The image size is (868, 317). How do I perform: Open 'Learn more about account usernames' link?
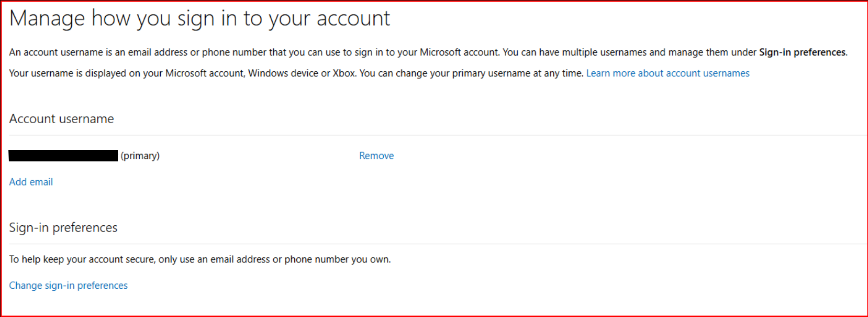coord(667,73)
